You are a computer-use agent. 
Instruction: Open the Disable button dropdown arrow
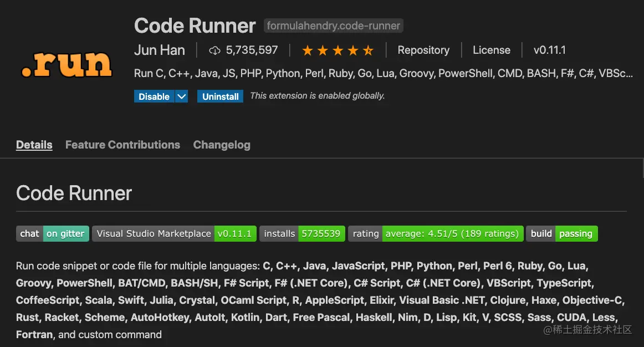pyautogui.click(x=182, y=96)
